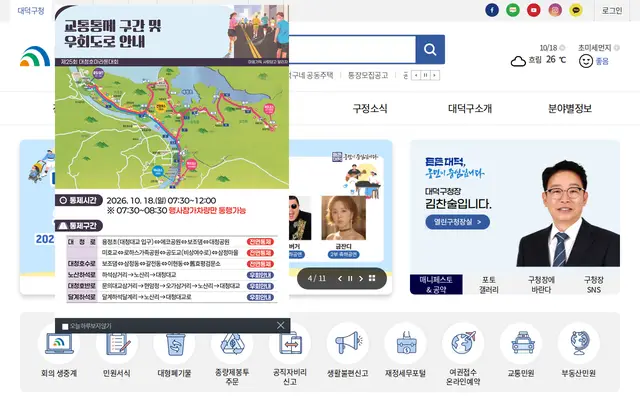Open 여권접수 온라인예약 globe icon
Viewport: 640px width, 400px height.
click(463, 344)
